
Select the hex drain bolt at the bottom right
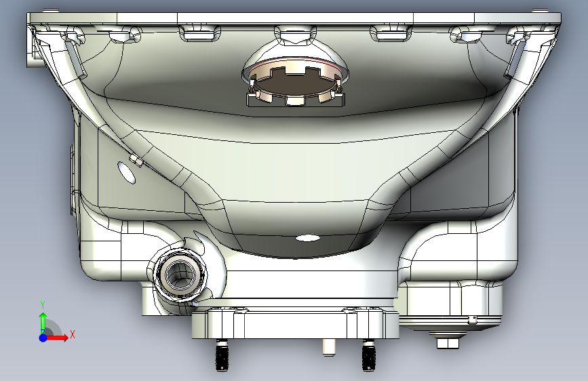click(x=448, y=343)
